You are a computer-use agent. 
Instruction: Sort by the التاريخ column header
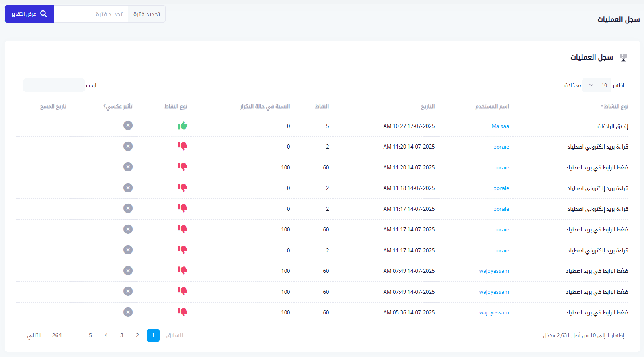pyautogui.click(x=427, y=107)
